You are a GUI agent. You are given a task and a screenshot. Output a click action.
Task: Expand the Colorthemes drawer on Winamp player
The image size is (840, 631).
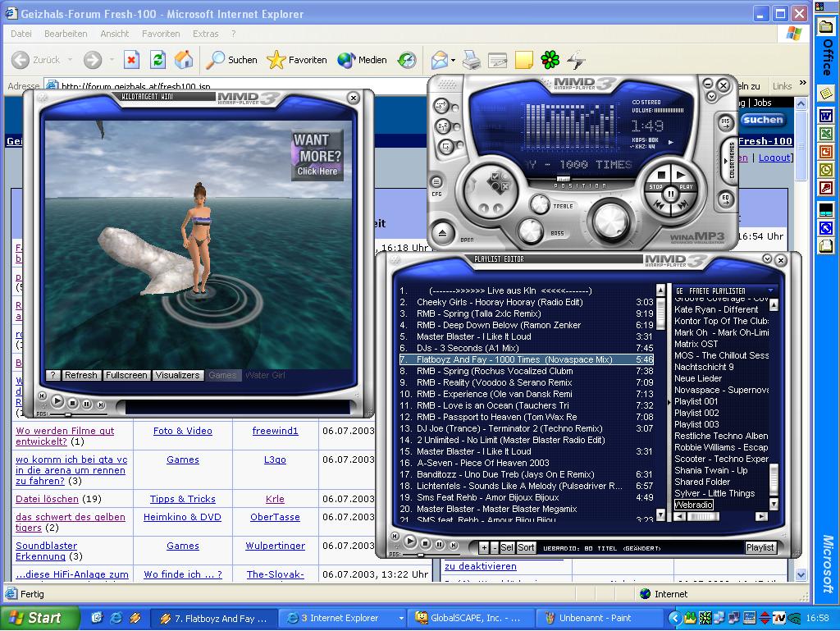[x=731, y=160]
